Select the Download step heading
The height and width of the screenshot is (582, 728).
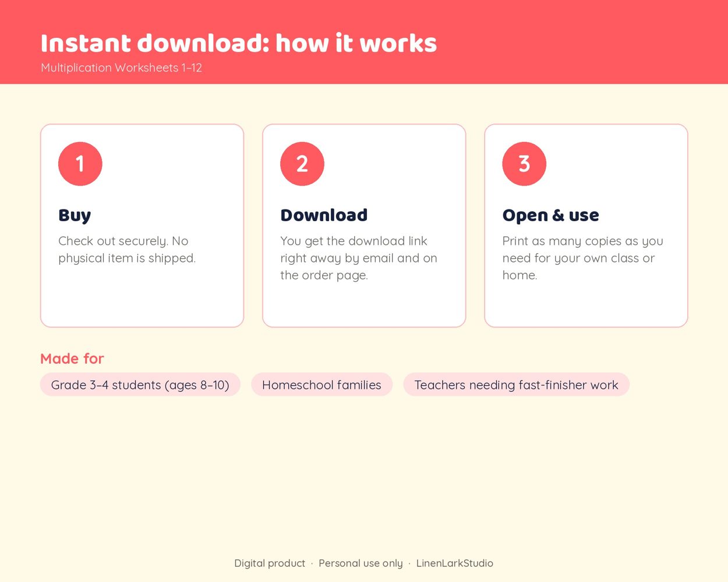(324, 215)
